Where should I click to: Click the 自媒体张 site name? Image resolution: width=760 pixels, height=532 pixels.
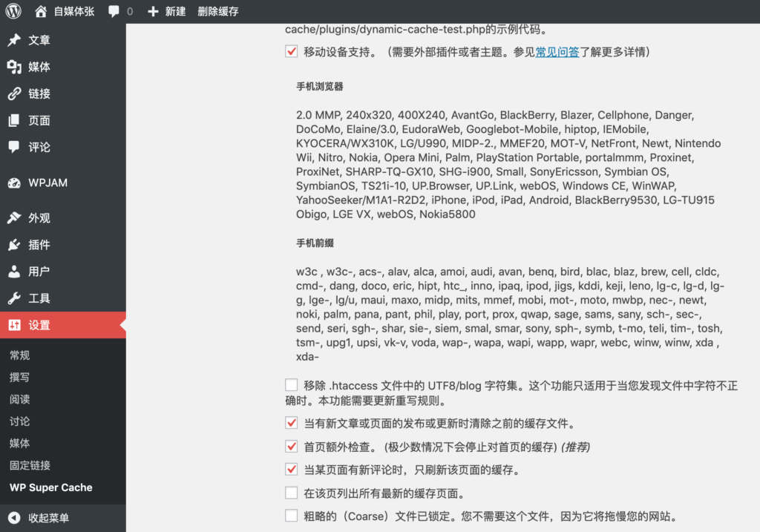click(x=74, y=12)
